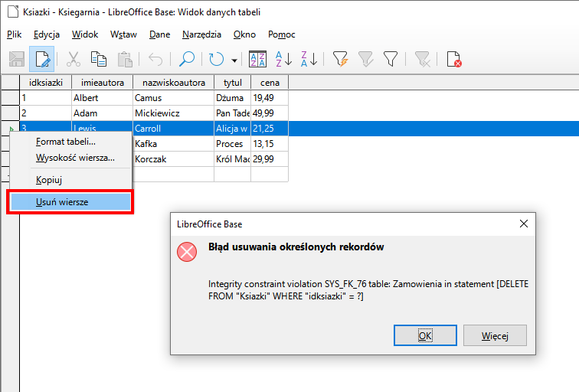Select the cell containing Korczak

(x=174, y=159)
